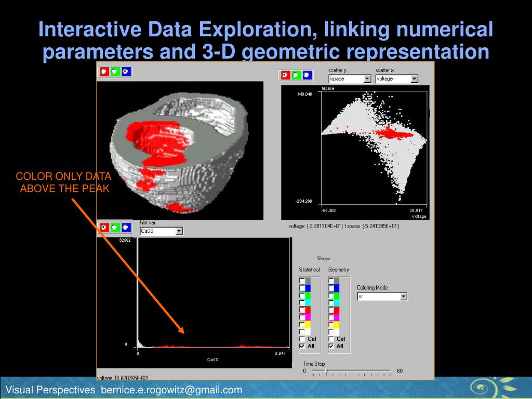
Task: Pick green brush button above scatter plot
Action: [x=296, y=75]
